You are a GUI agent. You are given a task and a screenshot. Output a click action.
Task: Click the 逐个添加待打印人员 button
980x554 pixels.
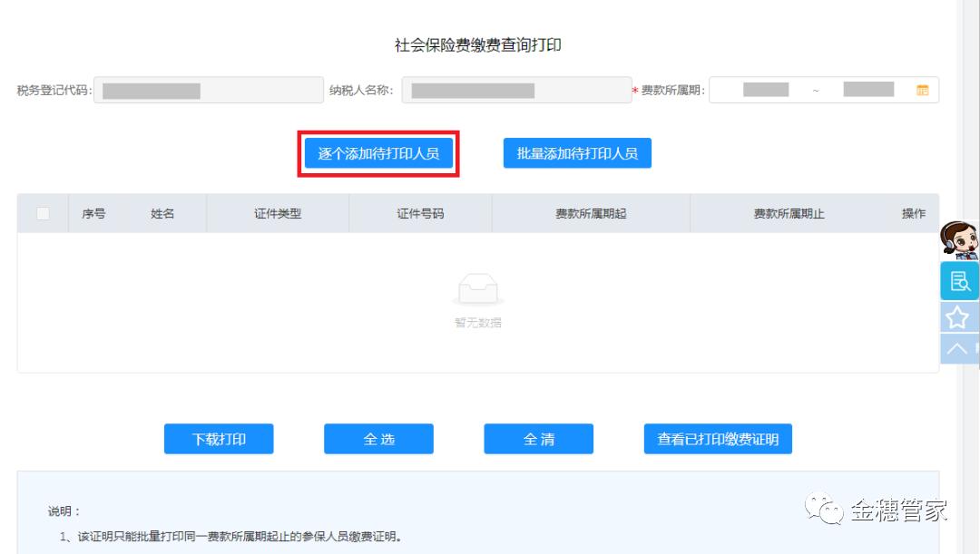pyautogui.click(x=378, y=153)
